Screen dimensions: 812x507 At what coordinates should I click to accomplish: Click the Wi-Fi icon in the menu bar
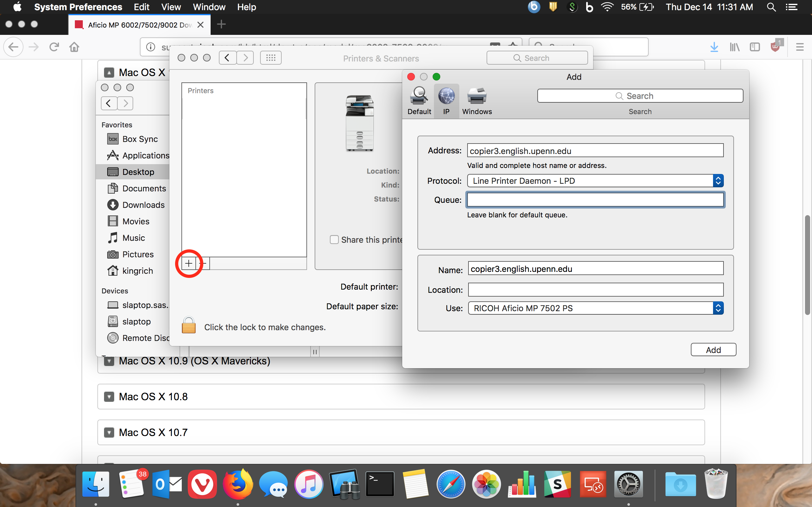point(607,7)
